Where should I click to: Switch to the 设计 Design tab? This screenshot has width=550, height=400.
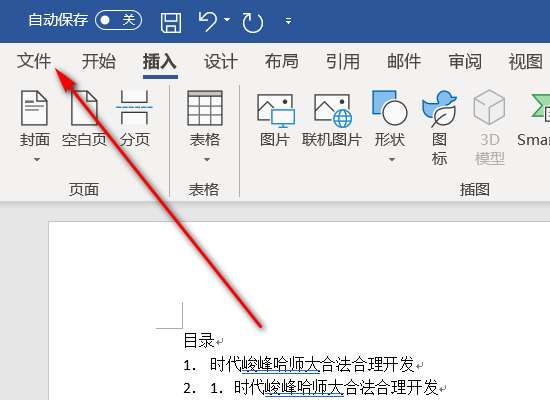pyautogui.click(x=221, y=62)
